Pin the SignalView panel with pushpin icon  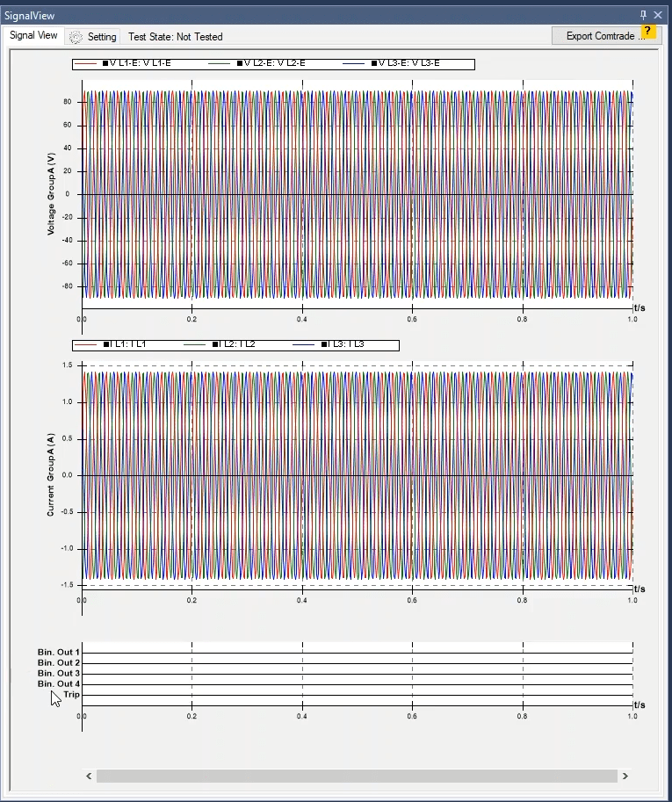[x=643, y=15]
